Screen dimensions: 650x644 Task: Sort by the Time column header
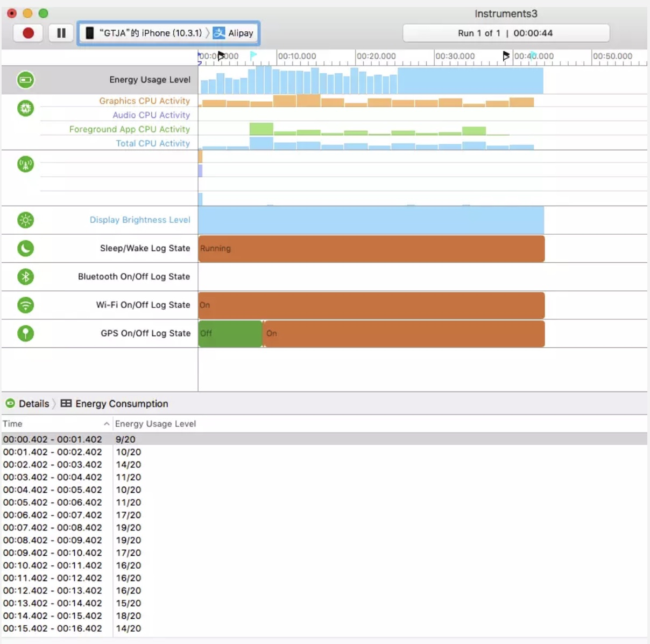tap(56, 424)
